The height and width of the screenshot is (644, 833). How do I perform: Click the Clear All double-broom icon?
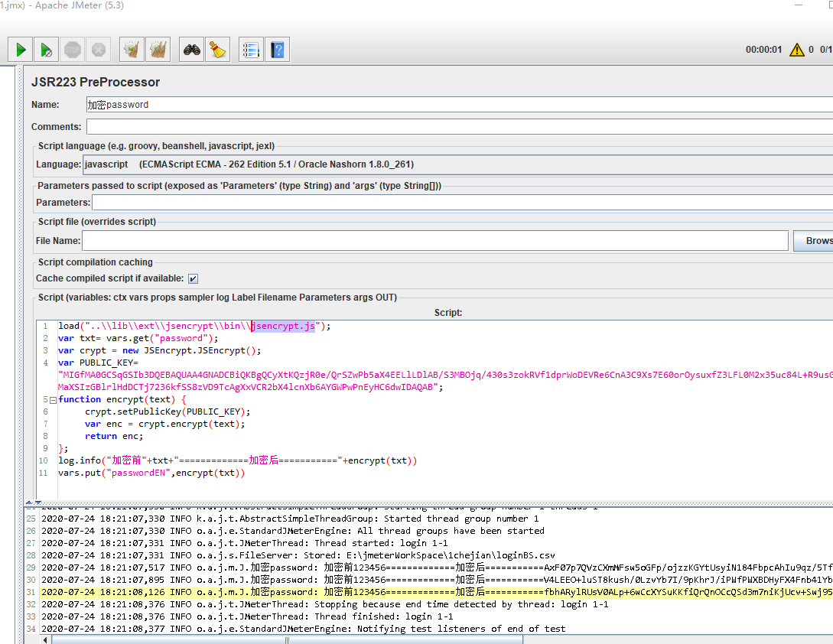pyautogui.click(x=158, y=50)
